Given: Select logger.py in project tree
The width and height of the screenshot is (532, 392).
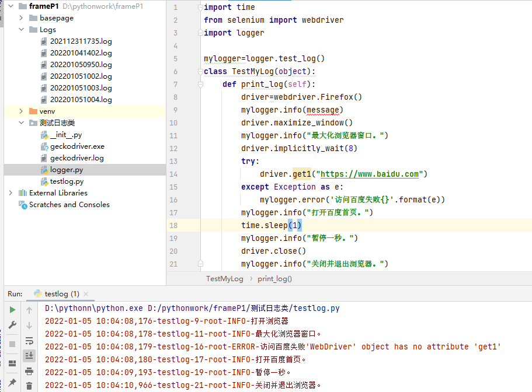Looking at the screenshot, I should coord(67,170).
